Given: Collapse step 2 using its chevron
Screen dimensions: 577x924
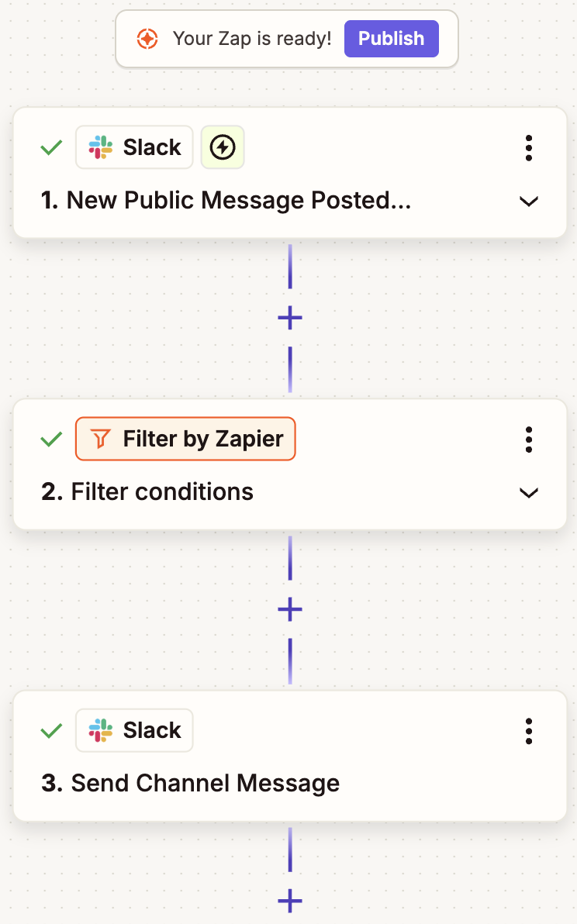Looking at the screenshot, I should click(529, 492).
